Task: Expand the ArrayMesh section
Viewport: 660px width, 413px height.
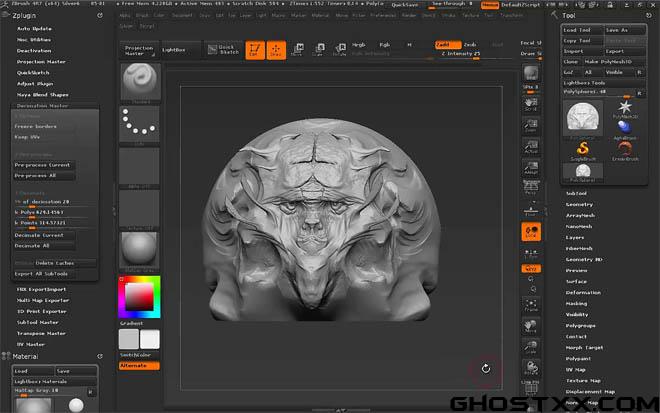Action: 580,215
